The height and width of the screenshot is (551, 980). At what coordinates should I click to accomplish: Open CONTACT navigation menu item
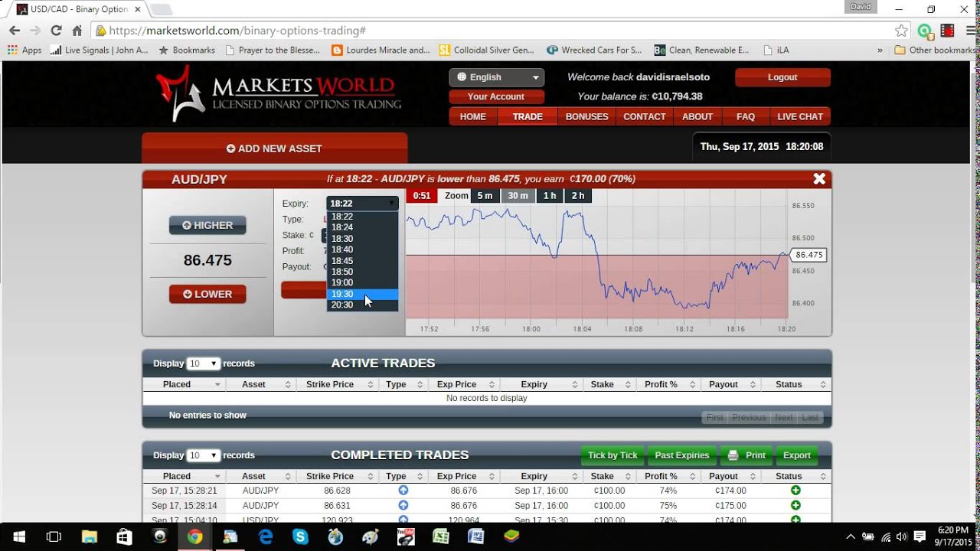(645, 117)
